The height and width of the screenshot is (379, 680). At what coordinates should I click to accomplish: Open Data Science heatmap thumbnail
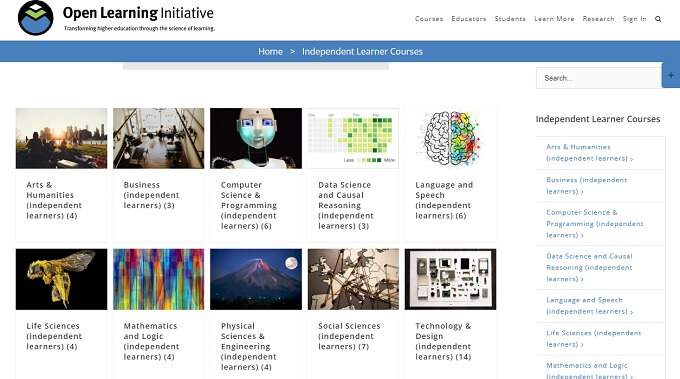click(353, 138)
